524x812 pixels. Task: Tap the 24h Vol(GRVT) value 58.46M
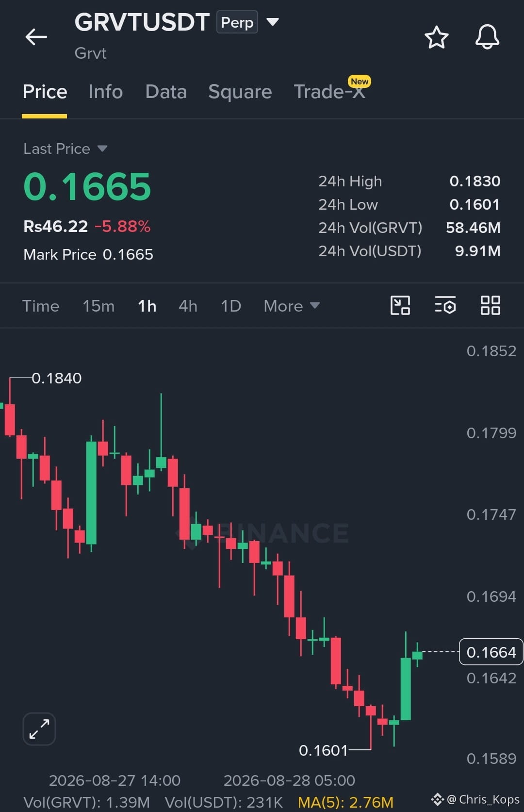point(473,228)
